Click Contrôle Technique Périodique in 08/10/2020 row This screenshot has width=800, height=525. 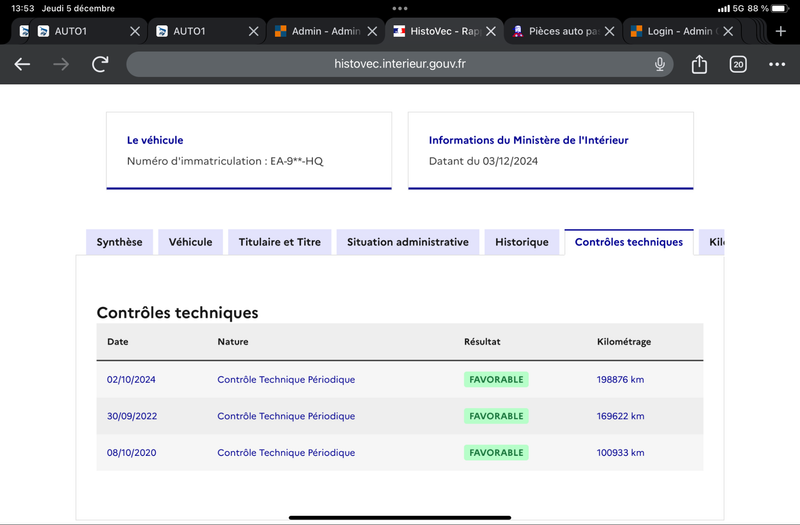point(286,453)
